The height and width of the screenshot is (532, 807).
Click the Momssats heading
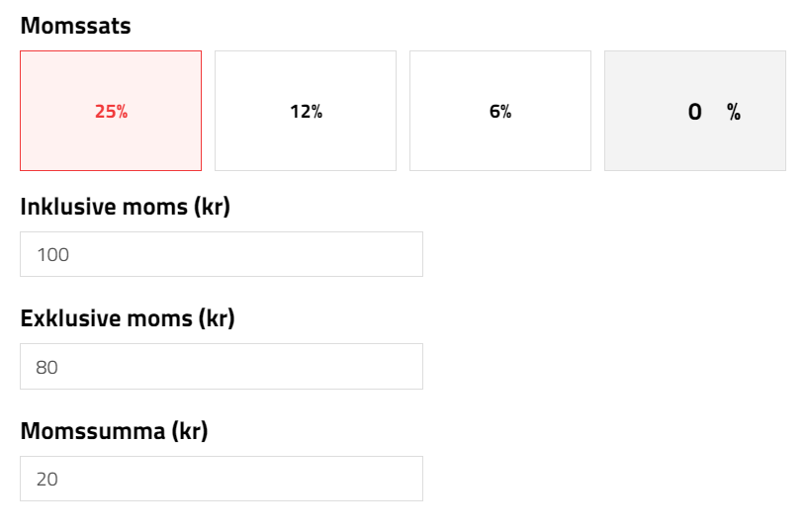[75, 26]
